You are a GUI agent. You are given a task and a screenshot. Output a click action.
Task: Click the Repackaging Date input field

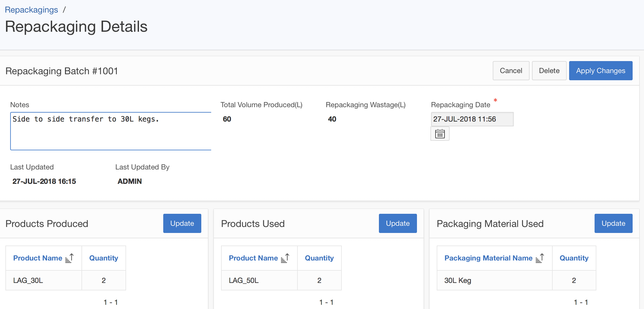pos(472,119)
